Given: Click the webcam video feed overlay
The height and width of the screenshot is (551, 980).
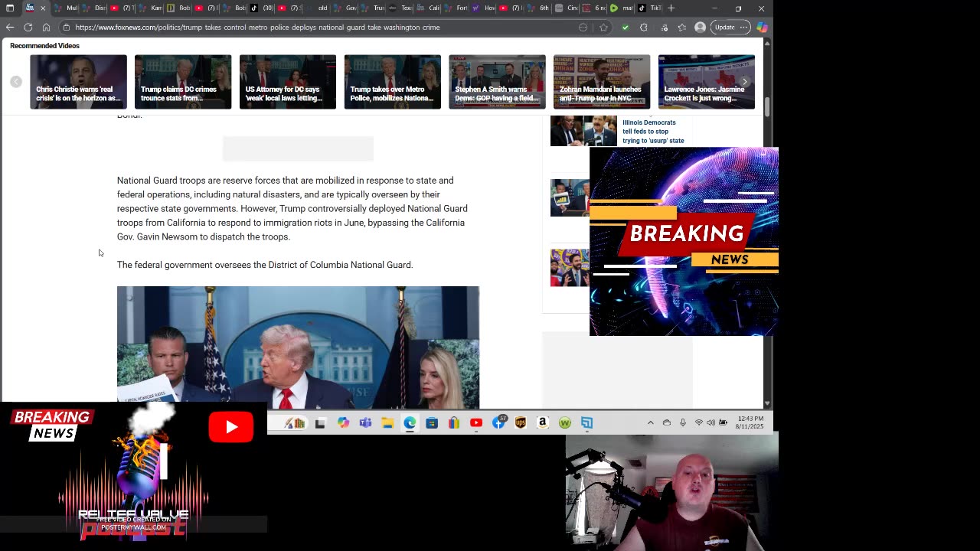Looking at the screenshot, I should click(672, 491).
